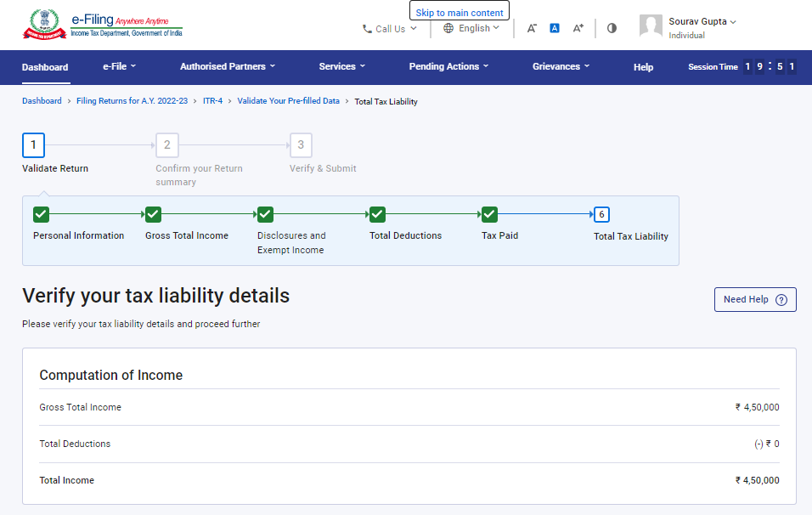Select step 3 Verify & Submit box
Viewport: 812px width, 515px height.
pyautogui.click(x=301, y=145)
